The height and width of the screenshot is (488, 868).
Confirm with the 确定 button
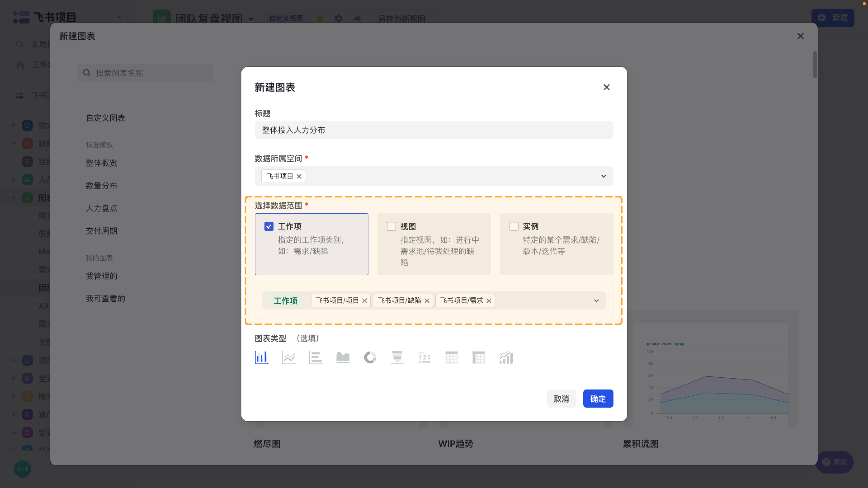[x=598, y=399]
